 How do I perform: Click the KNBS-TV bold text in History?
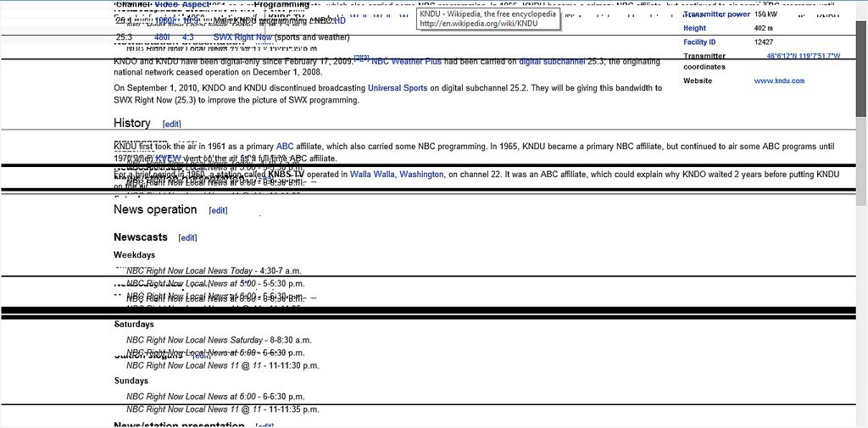[287, 175]
